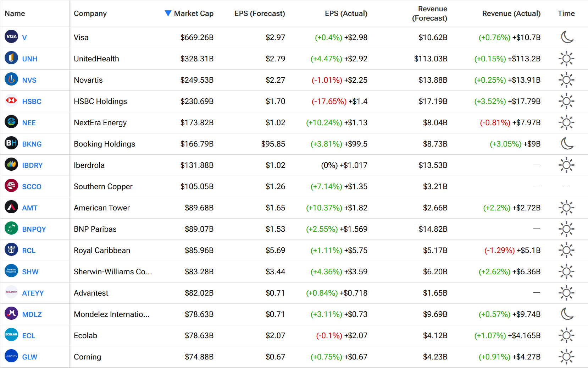This screenshot has height=368, width=588.
Task: Click the Iberdrola logo icon
Action: [x=11, y=164]
